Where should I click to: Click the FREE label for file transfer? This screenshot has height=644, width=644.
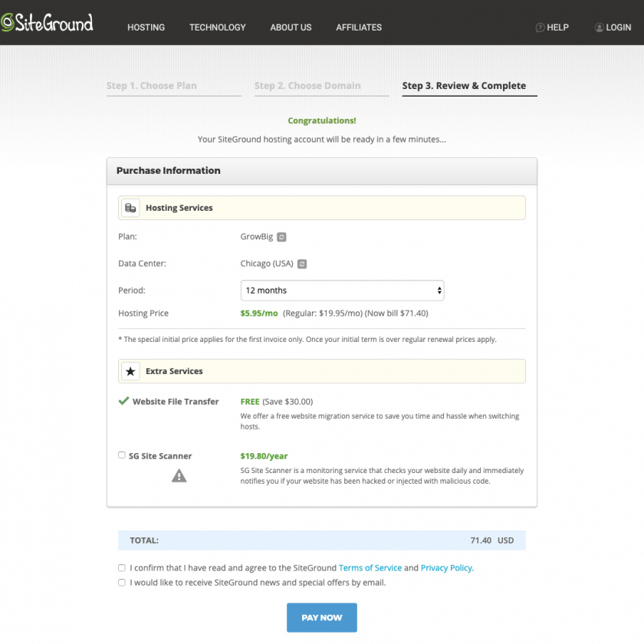(250, 402)
